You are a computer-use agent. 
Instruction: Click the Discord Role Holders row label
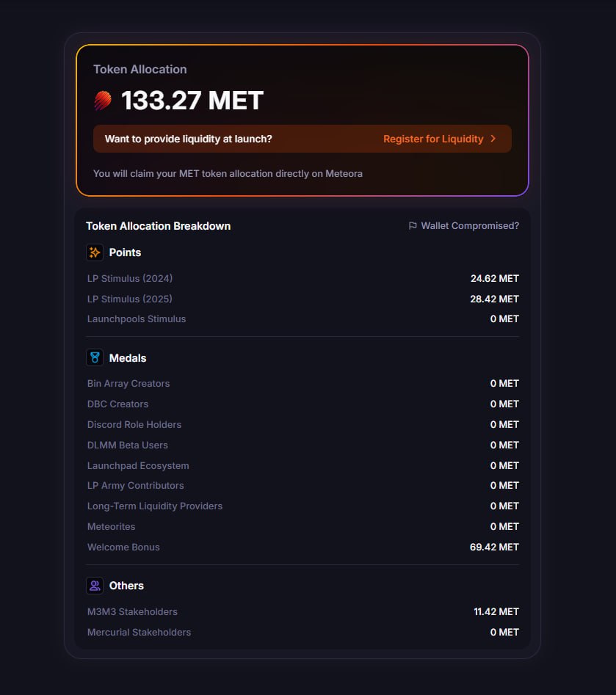pyautogui.click(x=134, y=425)
